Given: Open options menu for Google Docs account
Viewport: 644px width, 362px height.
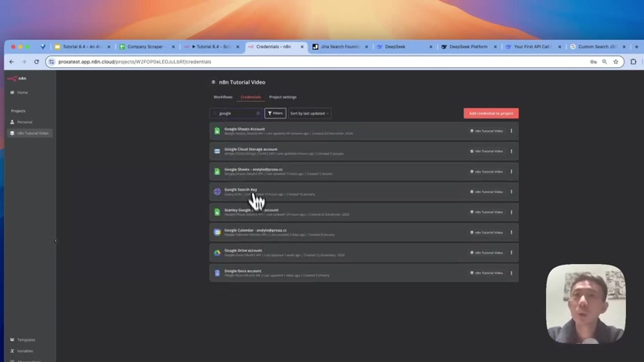Looking at the screenshot, I should pyautogui.click(x=511, y=273).
